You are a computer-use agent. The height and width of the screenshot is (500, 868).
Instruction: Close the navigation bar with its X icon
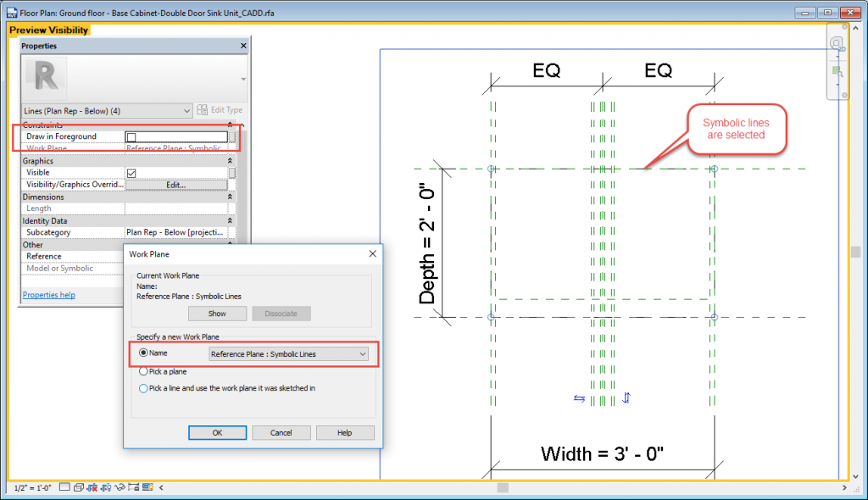click(x=845, y=26)
